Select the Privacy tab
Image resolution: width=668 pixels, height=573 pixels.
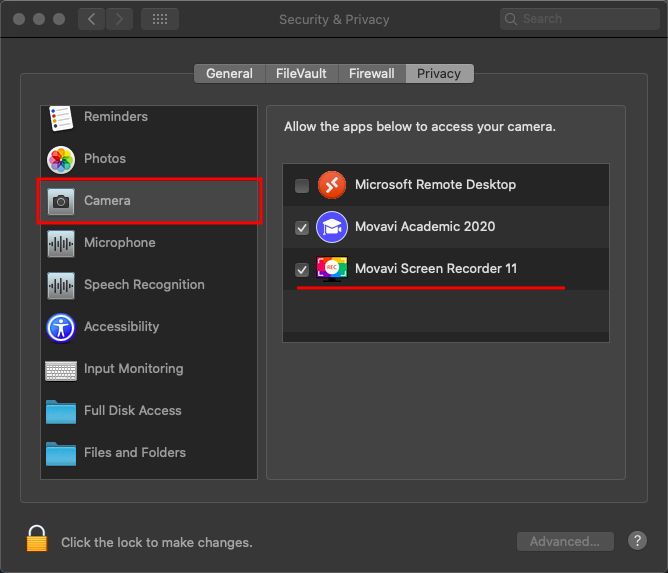pos(439,74)
